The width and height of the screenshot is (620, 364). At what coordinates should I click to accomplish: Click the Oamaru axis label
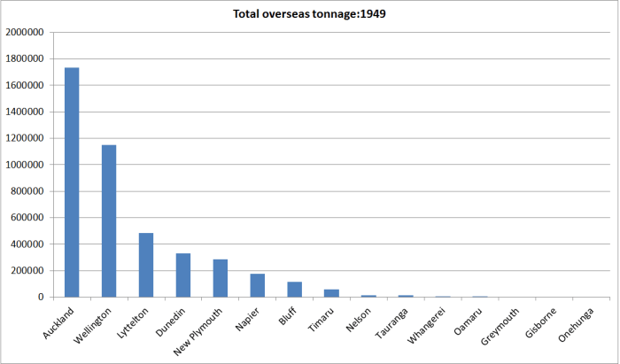469,321
